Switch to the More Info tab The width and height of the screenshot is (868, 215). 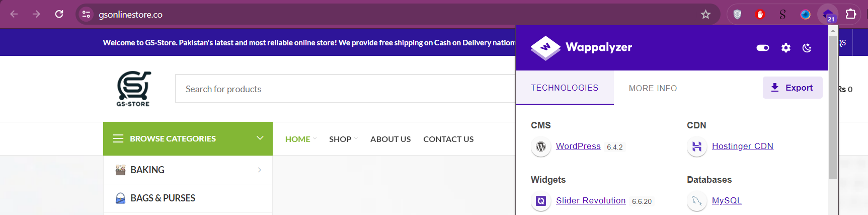(x=653, y=88)
